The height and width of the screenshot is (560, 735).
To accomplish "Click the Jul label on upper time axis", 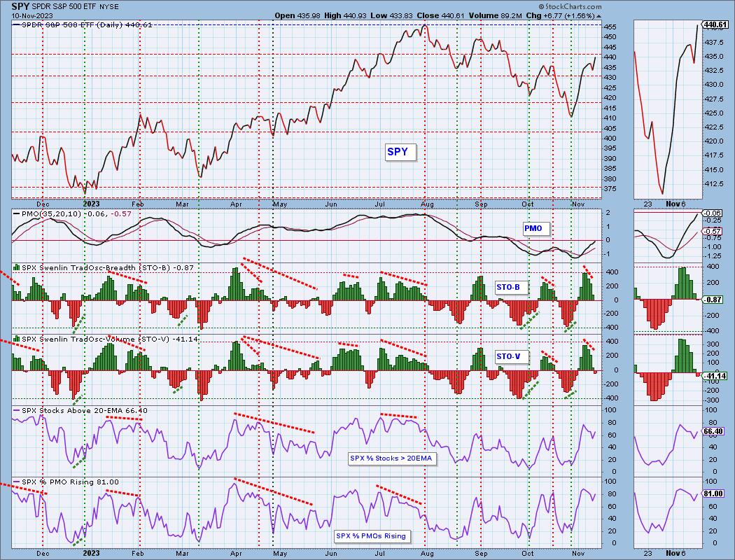I will (379, 204).
